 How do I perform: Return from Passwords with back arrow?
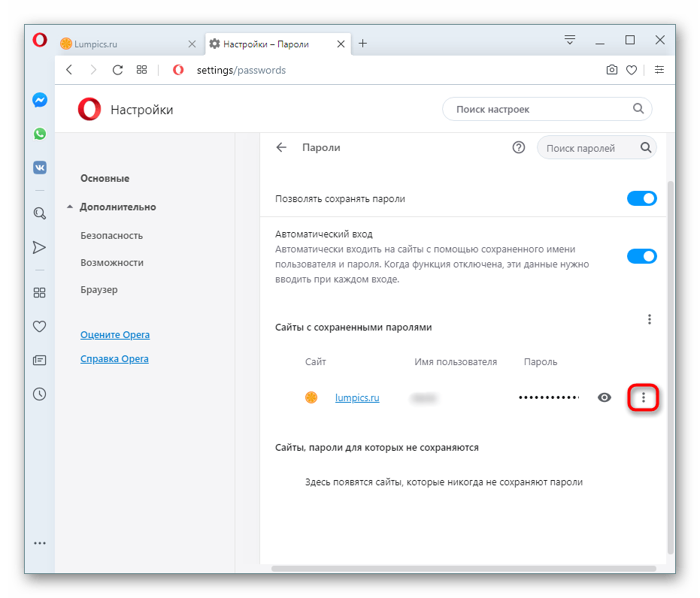tap(281, 147)
